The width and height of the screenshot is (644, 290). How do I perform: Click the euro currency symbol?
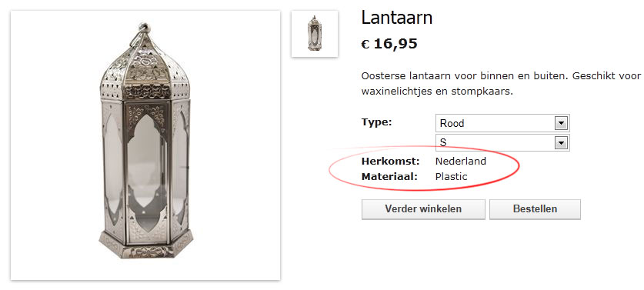(365, 45)
